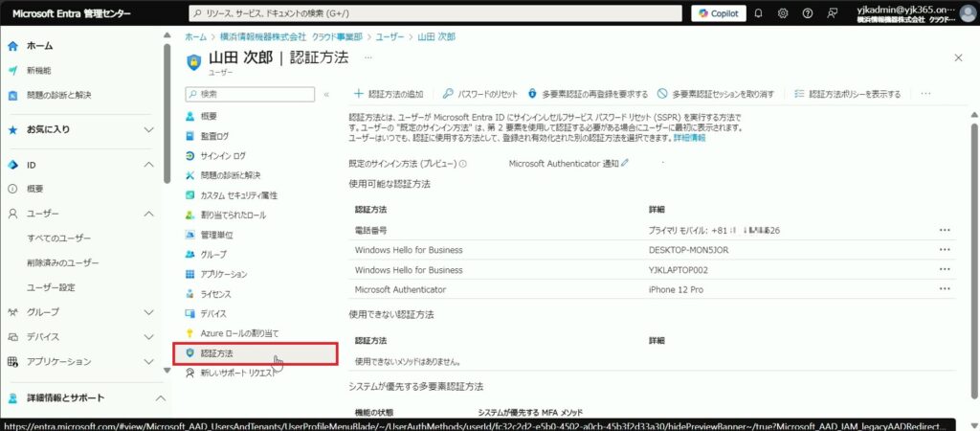This screenshot has width=980, height=431.
Task: Open user menu 問題の診断と解決
Action: (x=230, y=176)
